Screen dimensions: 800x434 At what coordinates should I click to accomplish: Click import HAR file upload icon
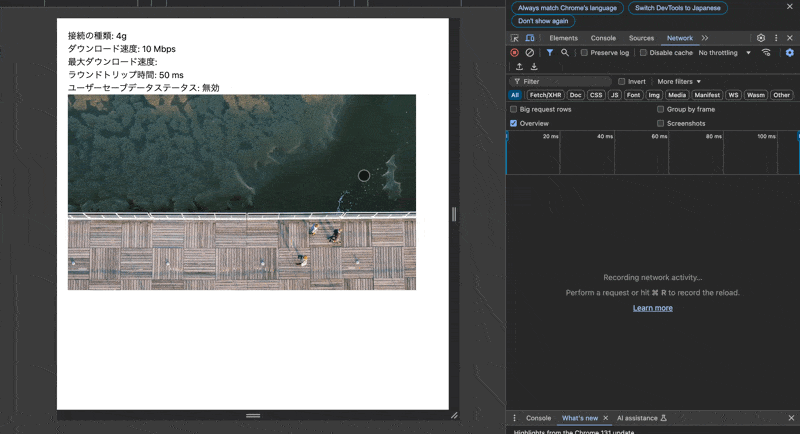coord(519,67)
